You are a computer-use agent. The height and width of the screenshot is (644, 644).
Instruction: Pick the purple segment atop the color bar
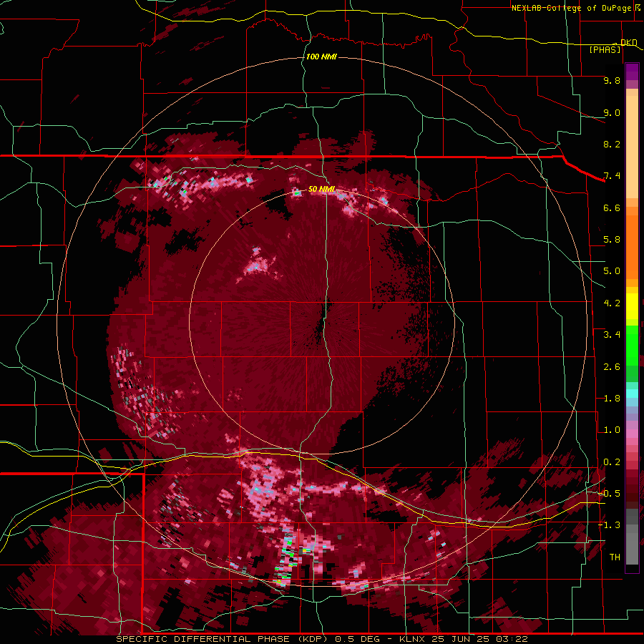click(632, 72)
